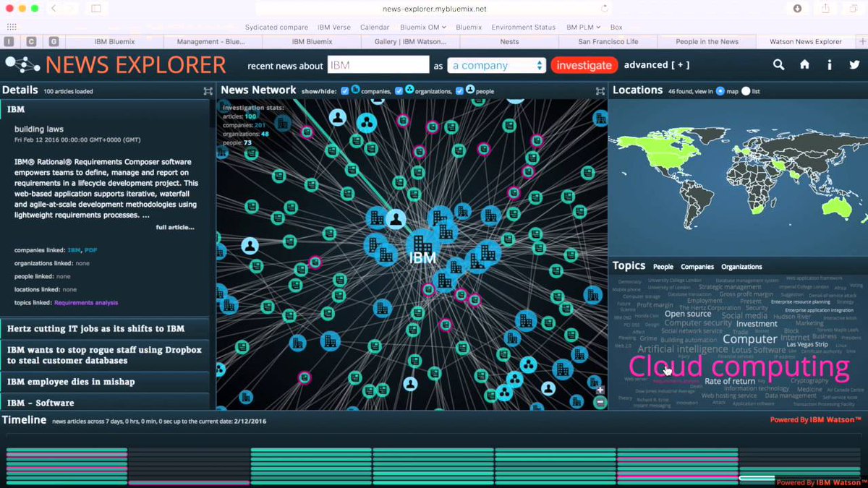Toggle the organizations show/hide checkbox
This screenshot has width=868, height=488.
coord(399,91)
